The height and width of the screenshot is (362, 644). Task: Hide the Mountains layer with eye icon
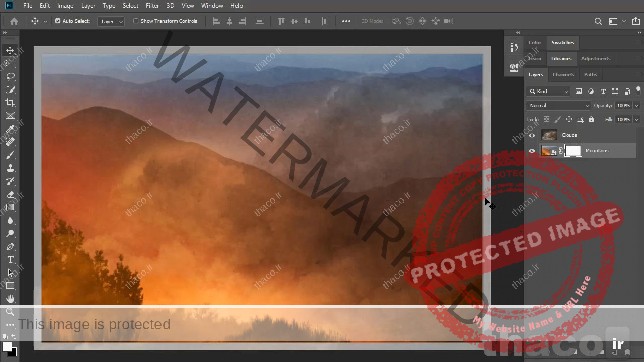[532, 151]
